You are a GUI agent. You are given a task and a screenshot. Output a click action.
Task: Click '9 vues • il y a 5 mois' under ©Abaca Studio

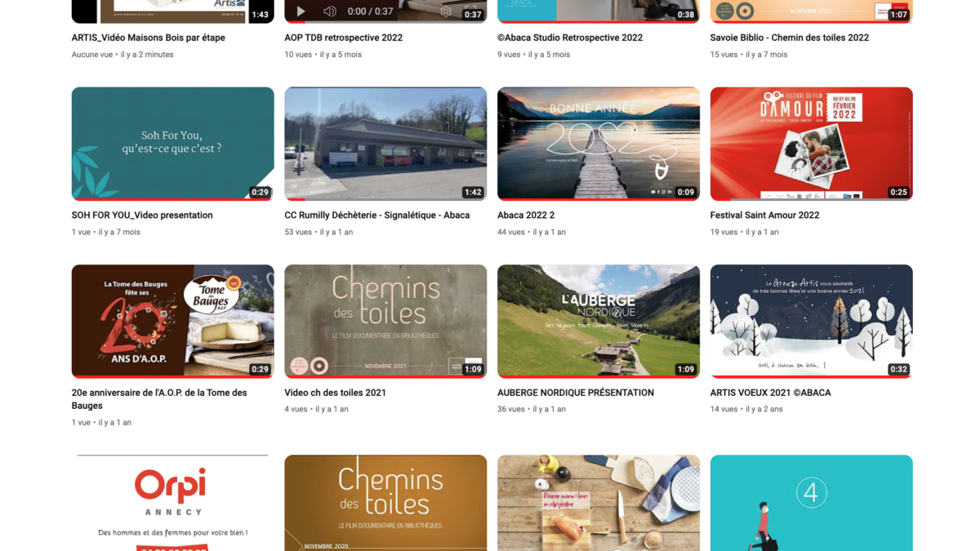tap(534, 55)
